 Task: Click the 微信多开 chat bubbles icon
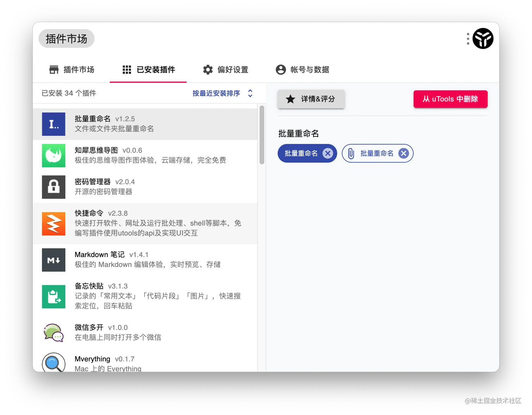pyautogui.click(x=53, y=333)
